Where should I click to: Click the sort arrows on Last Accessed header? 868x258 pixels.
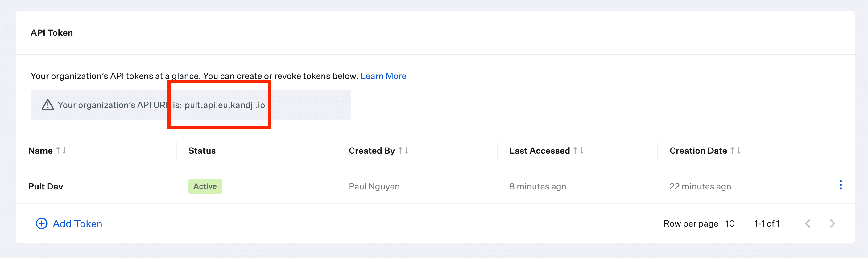579,151
